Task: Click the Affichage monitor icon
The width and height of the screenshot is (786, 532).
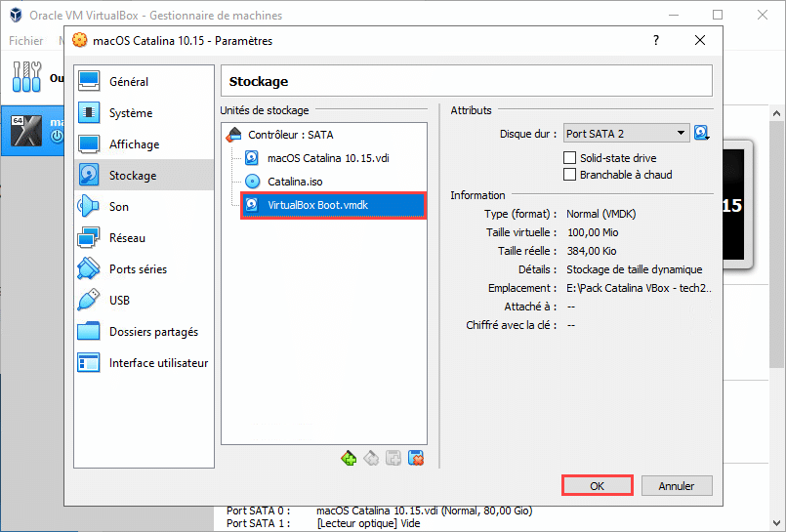Action: click(x=89, y=143)
